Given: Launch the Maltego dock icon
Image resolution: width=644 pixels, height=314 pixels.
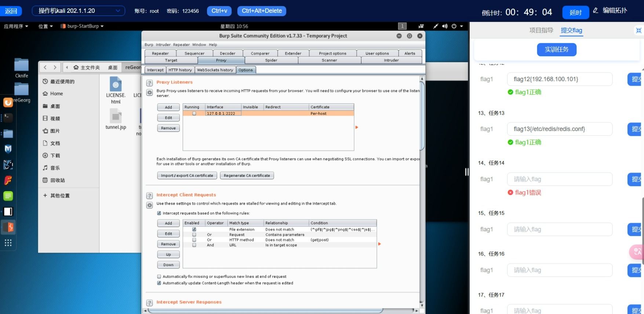Looking at the screenshot, I should [x=8, y=149].
